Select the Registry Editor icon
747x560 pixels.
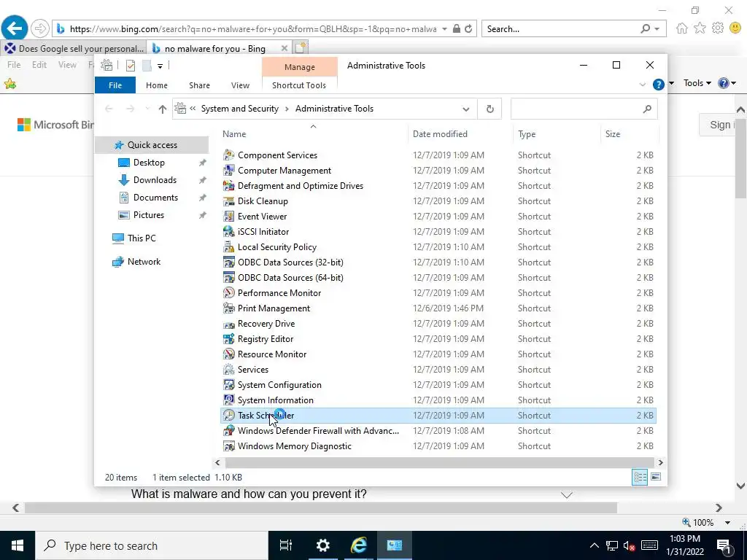point(229,338)
